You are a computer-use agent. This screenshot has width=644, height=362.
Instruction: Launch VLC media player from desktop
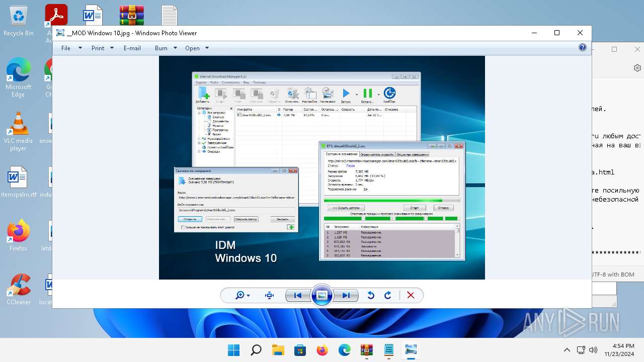click(18, 131)
